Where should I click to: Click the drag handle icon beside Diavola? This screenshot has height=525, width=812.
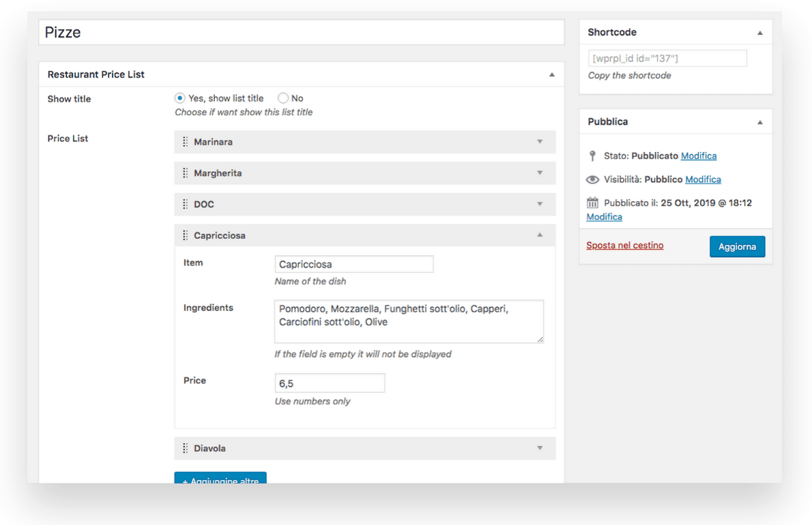point(185,449)
